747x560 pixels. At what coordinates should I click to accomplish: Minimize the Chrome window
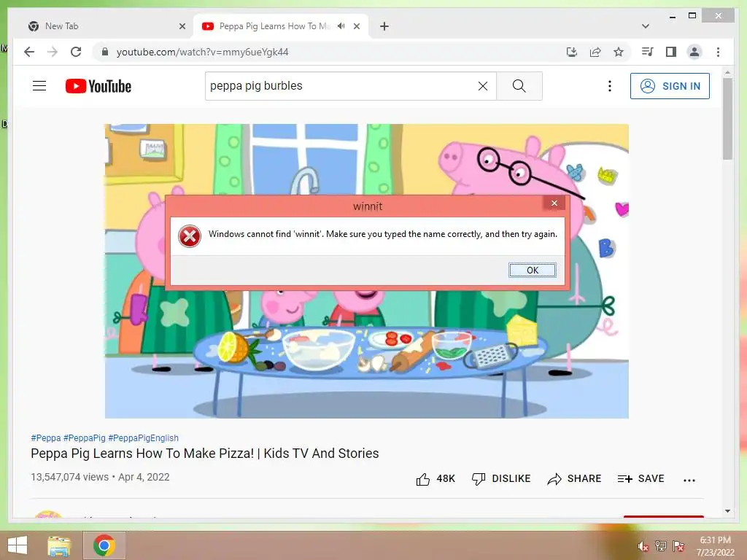672,16
